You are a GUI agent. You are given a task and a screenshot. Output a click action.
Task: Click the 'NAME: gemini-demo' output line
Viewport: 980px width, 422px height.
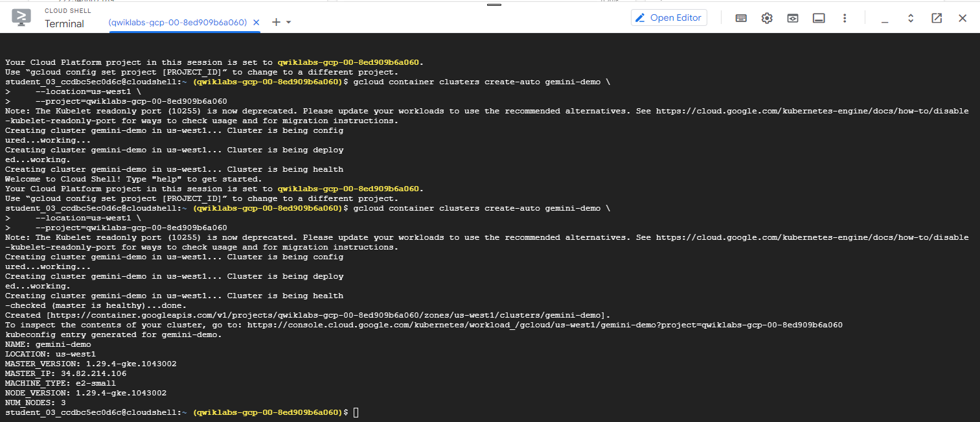click(48, 344)
